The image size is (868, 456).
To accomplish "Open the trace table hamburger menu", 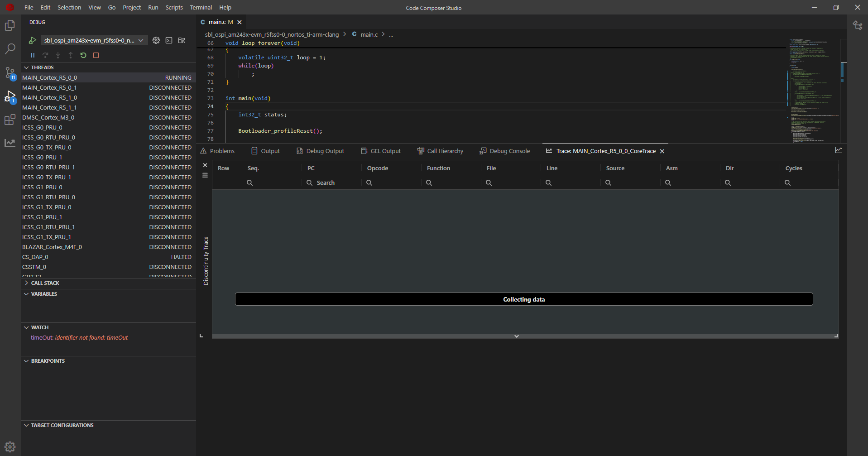I will [205, 175].
